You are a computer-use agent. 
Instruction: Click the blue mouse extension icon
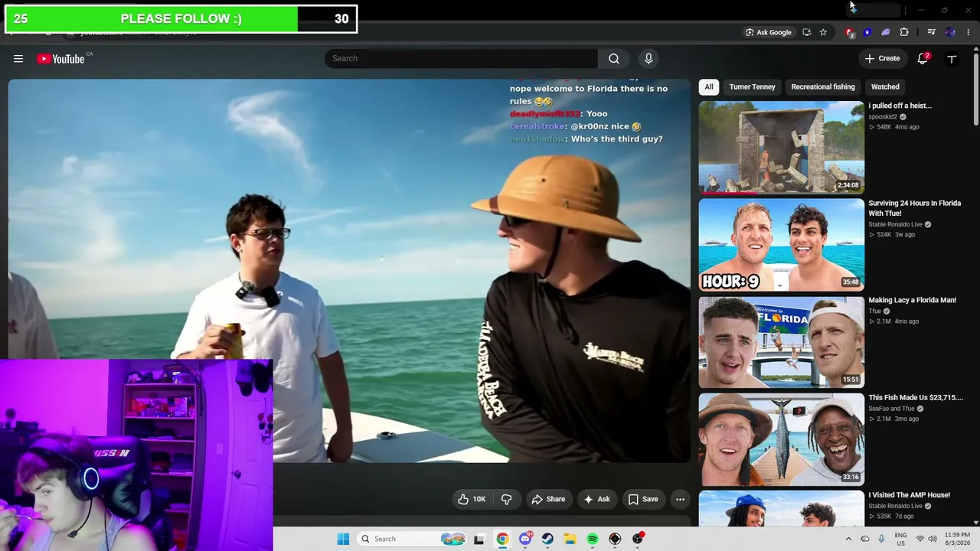[867, 32]
